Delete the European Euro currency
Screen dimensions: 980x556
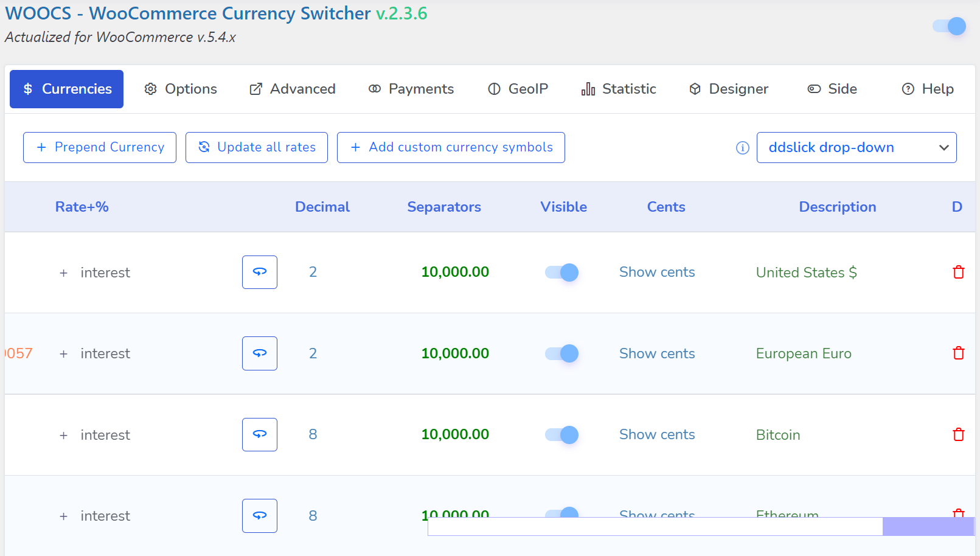959,353
